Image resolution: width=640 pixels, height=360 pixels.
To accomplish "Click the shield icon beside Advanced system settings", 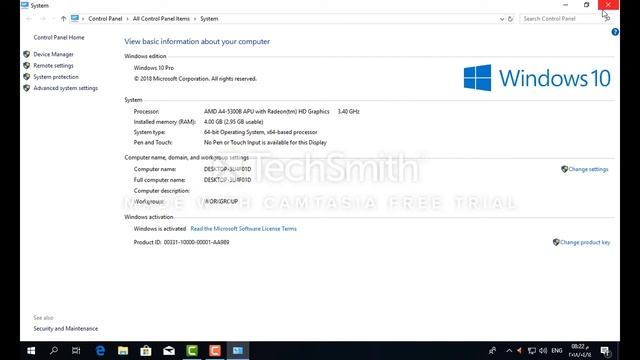I will 27,88.
